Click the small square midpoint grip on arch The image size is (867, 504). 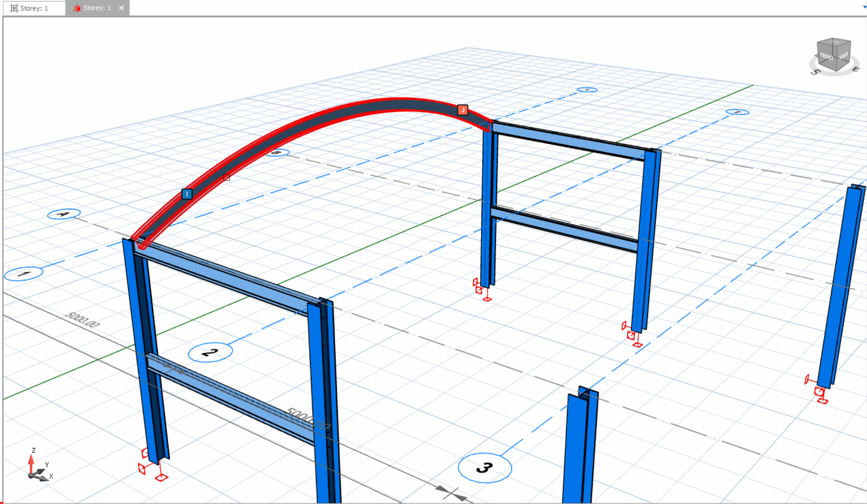(x=227, y=177)
